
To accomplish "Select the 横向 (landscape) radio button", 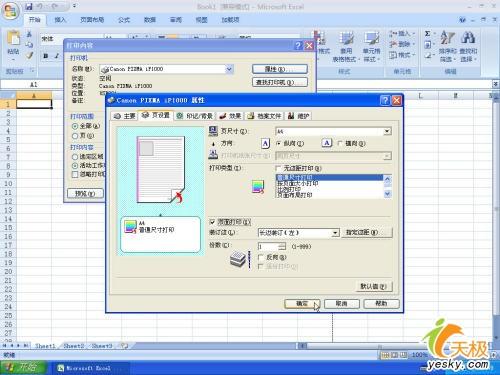I will point(340,143).
